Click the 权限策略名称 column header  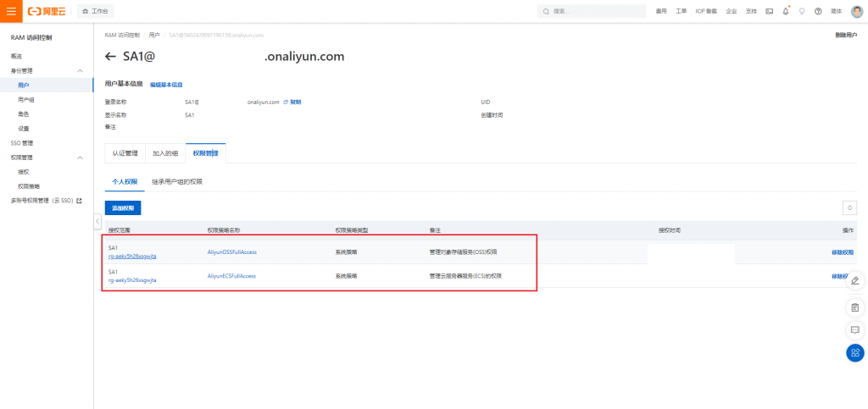224,229
